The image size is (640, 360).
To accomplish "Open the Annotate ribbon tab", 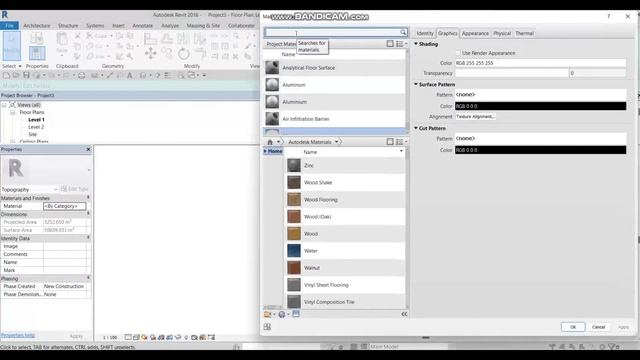I will [142, 25].
